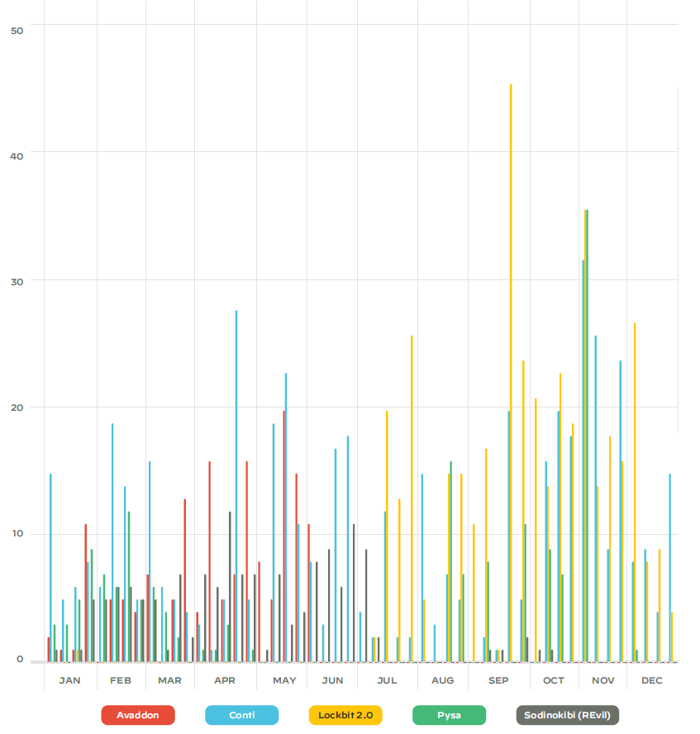Click the APR month label
This screenshot has width=700, height=734.
click(x=225, y=680)
